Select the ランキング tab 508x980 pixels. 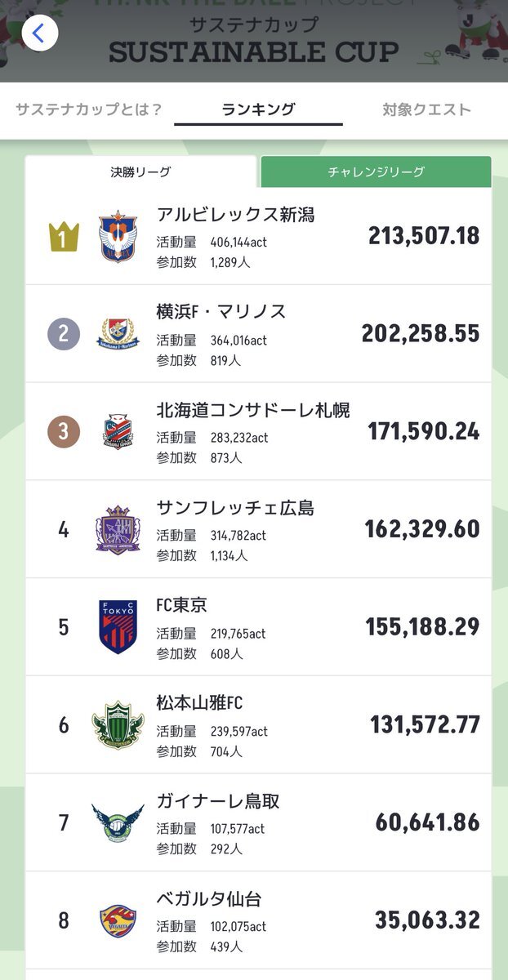[258, 109]
